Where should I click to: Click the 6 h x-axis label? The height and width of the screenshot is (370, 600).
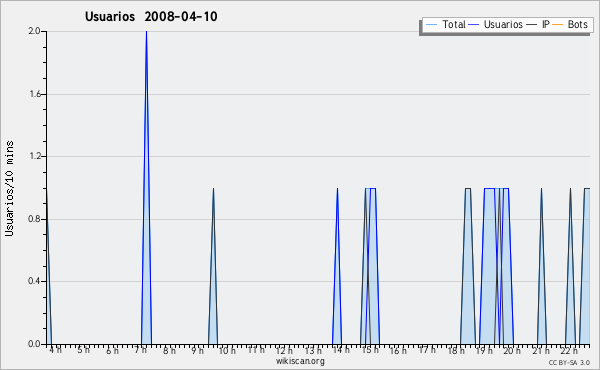[112, 350]
